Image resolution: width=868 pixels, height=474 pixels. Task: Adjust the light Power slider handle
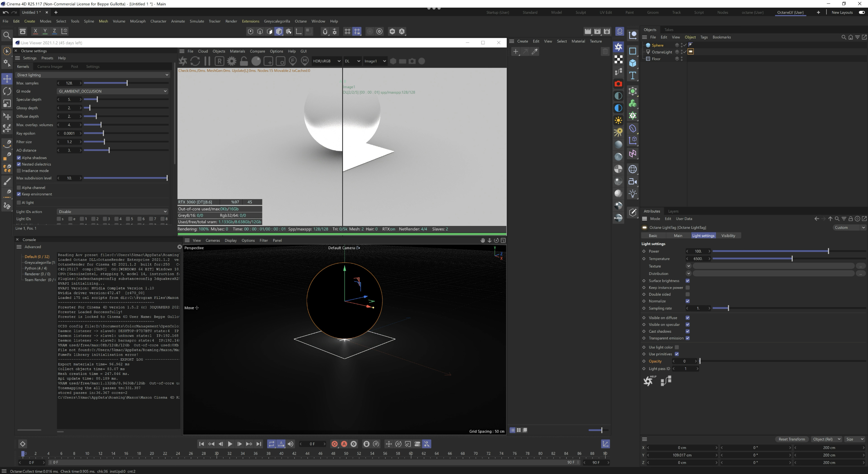(828, 251)
